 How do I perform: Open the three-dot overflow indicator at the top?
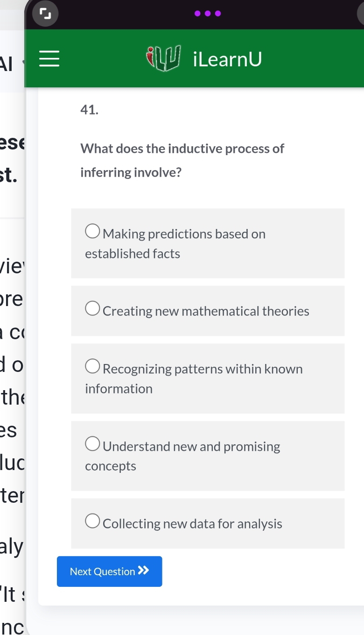point(208,14)
